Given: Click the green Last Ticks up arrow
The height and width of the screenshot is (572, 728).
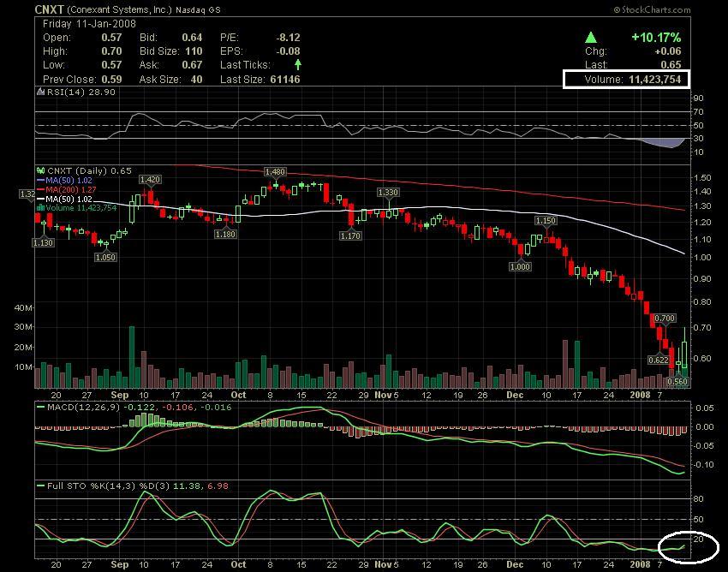Looking at the screenshot, I should pos(297,64).
